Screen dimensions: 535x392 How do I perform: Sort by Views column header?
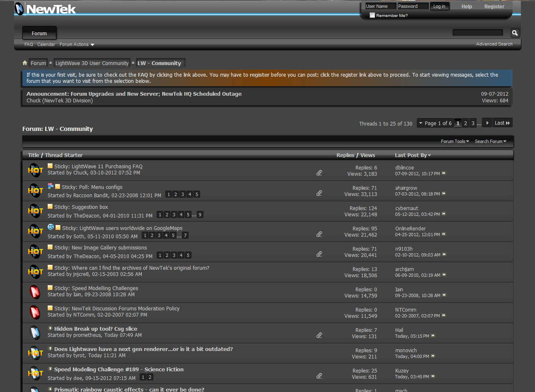coord(368,155)
